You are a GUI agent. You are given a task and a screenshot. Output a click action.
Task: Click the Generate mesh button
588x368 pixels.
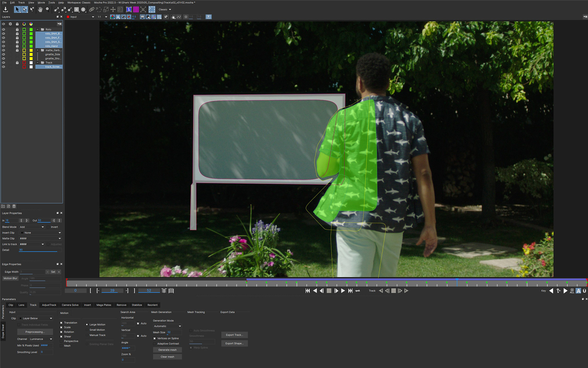[x=167, y=350]
